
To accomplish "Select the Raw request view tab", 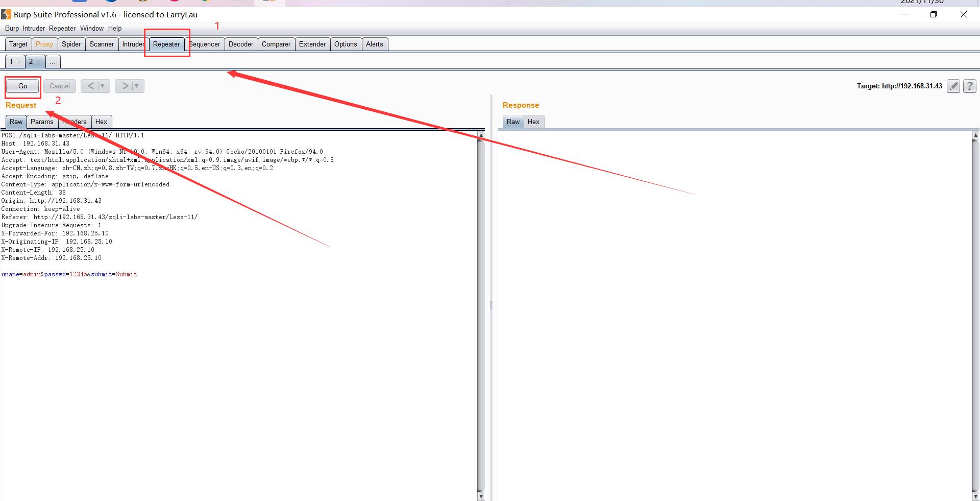I will tap(16, 122).
